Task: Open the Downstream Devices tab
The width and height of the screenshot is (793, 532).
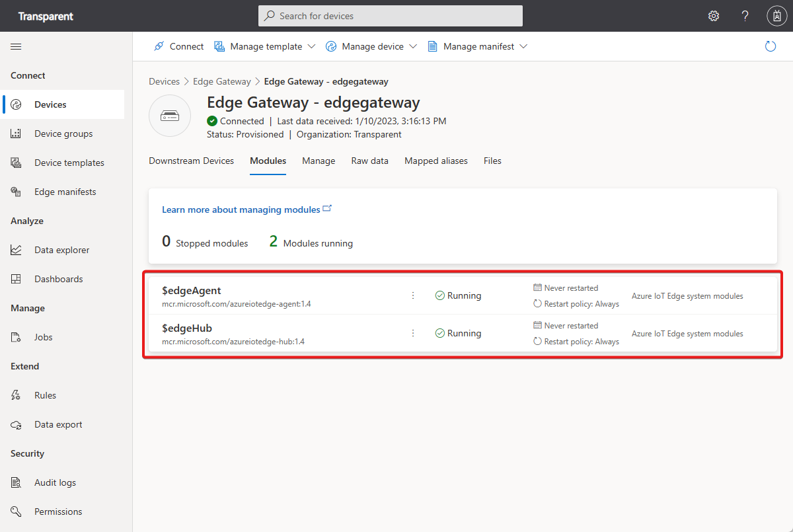Action: point(191,161)
